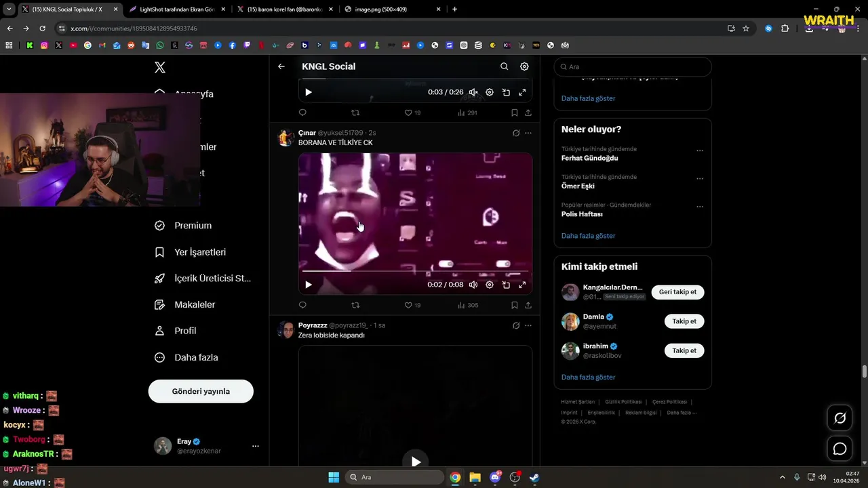Open Profil in the sidebar
The image size is (868, 488).
coord(175,331)
